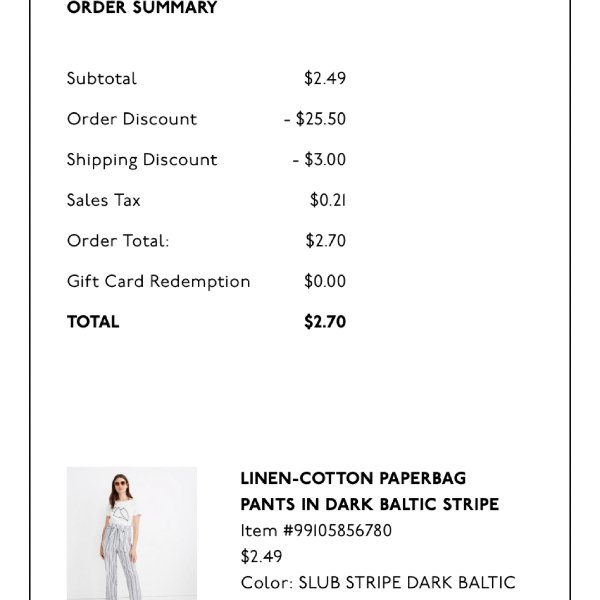Click the $2.70 order total amount
Image resolution: width=600 pixels, height=600 pixels.
pyautogui.click(x=326, y=241)
